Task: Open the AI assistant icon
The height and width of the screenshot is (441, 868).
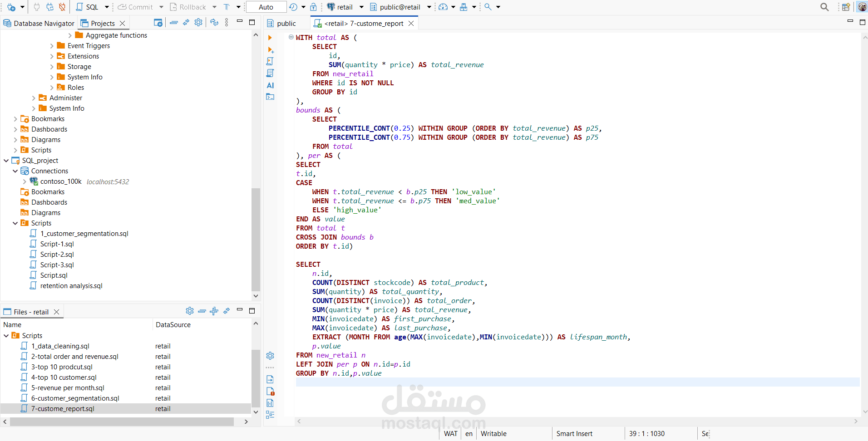Action: (x=270, y=85)
